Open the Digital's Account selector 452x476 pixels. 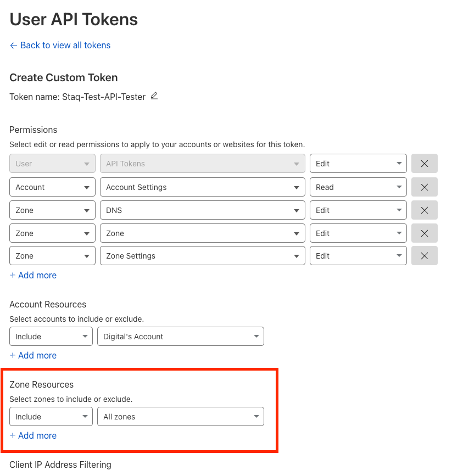point(181,337)
